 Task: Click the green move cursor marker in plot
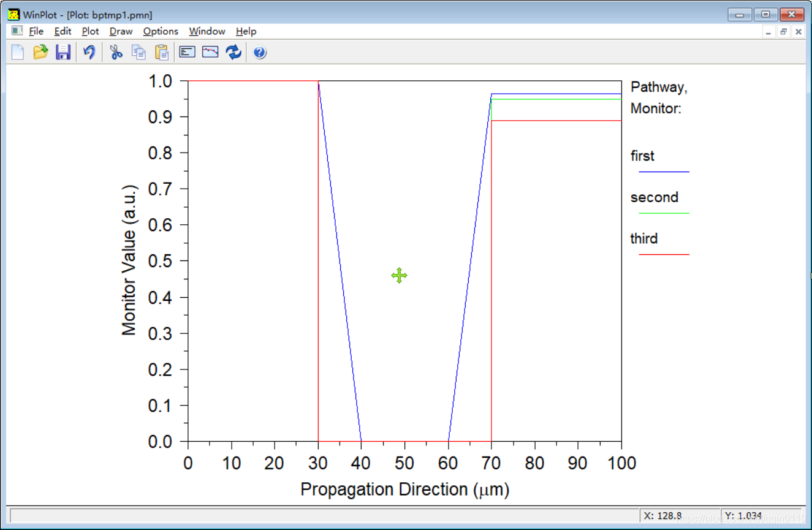click(x=399, y=276)
